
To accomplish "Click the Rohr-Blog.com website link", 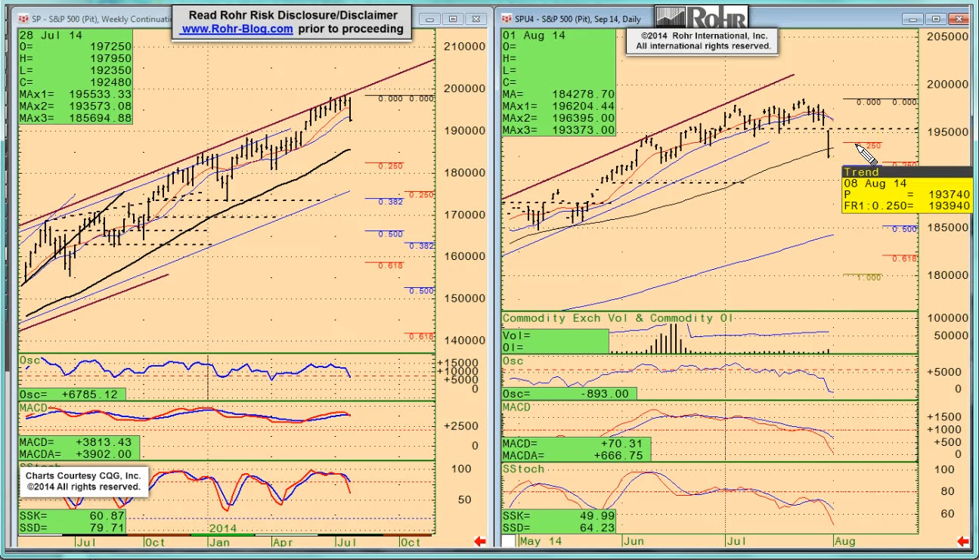I will coord(237,29).
